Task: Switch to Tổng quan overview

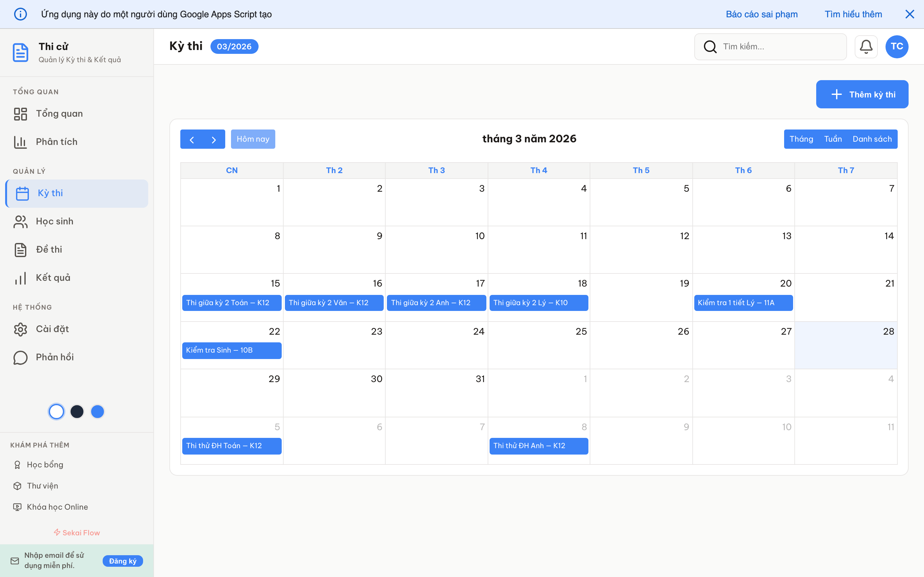Action: tap(59, 113)
